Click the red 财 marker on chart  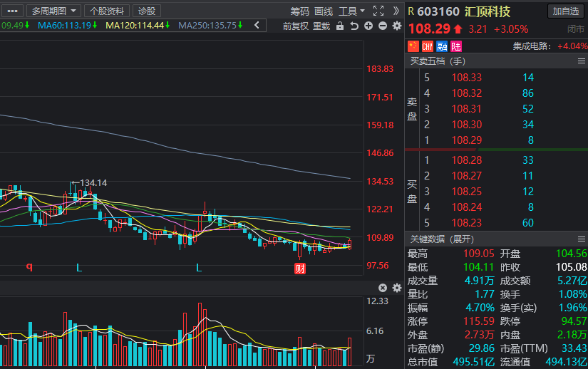click(x=300, y=269)
